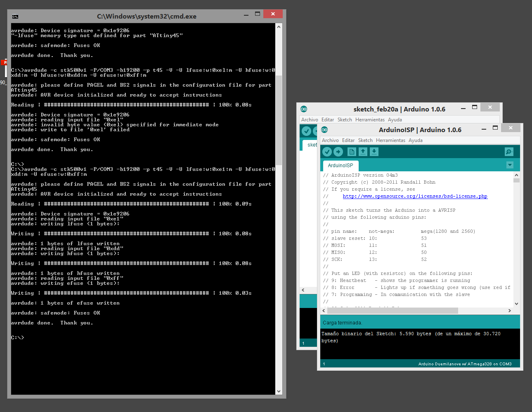Open Herramientas menu in sketch_feb20a window
The image size is (532, 412).
pos(370,120)
